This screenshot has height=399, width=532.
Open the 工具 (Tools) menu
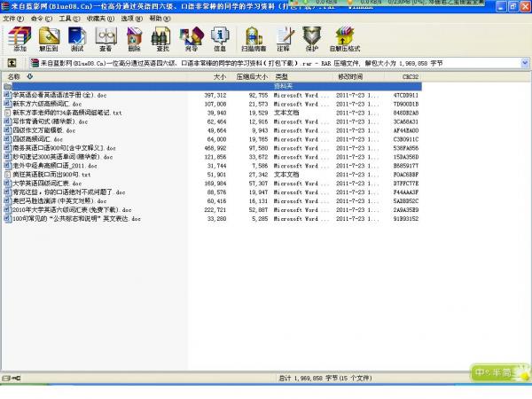[x=69, y=19]
